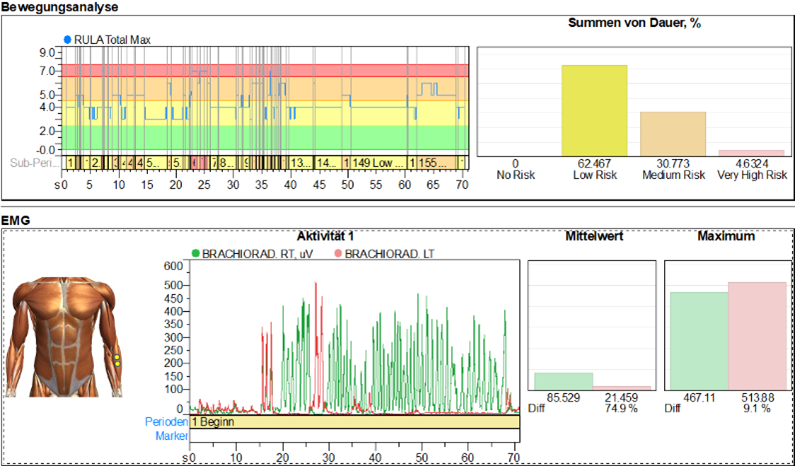Image resolution: width=795 pixels, height=466 pixels.
Task: Click the 'BRACHIORAD. RT, uV' legend label
Action: 258,254
